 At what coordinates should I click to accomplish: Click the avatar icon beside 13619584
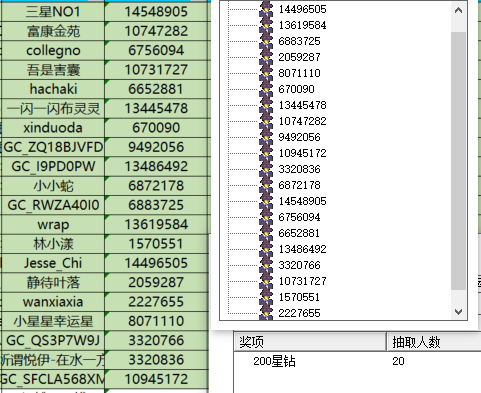[x=266, y=25]
